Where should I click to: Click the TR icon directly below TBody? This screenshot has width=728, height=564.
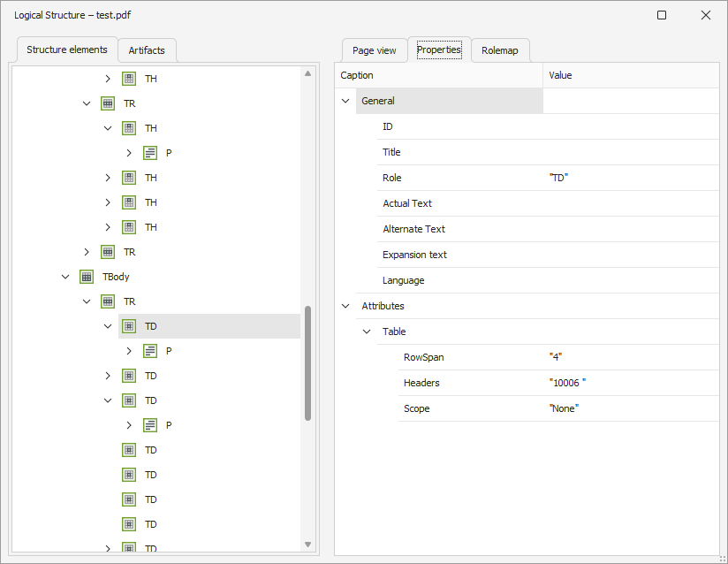pyautogui.click(x=108, y=301)
